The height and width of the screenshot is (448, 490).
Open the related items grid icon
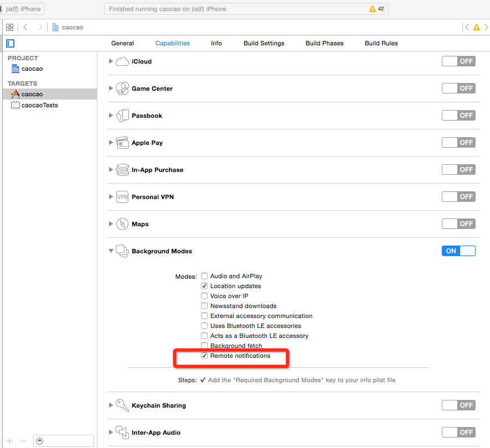click(x=9, y=27)
